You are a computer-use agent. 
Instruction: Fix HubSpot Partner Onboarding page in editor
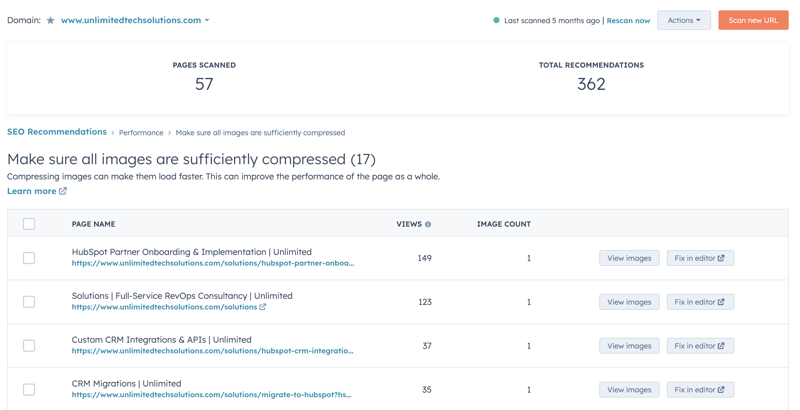coord(700,258)
